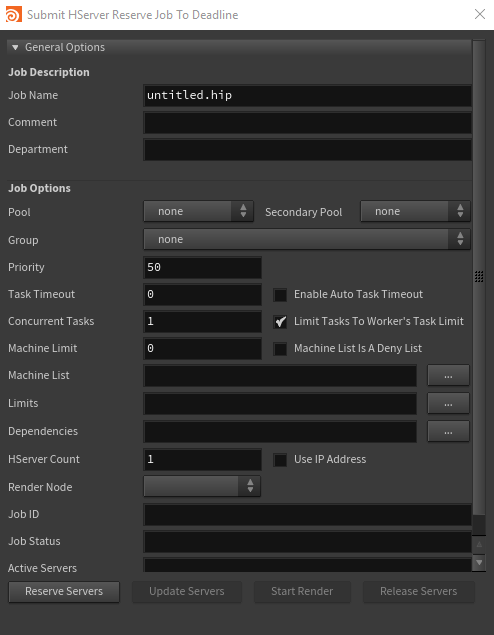Enable Auto Task Timeout checkbox
This screenshot has height=635, width=494.
pos(280,294)
